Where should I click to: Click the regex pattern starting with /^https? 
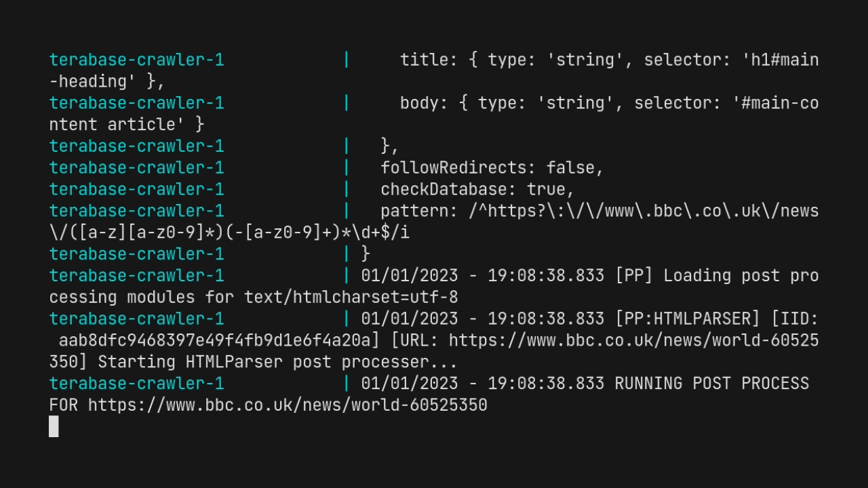coord(434,222)
